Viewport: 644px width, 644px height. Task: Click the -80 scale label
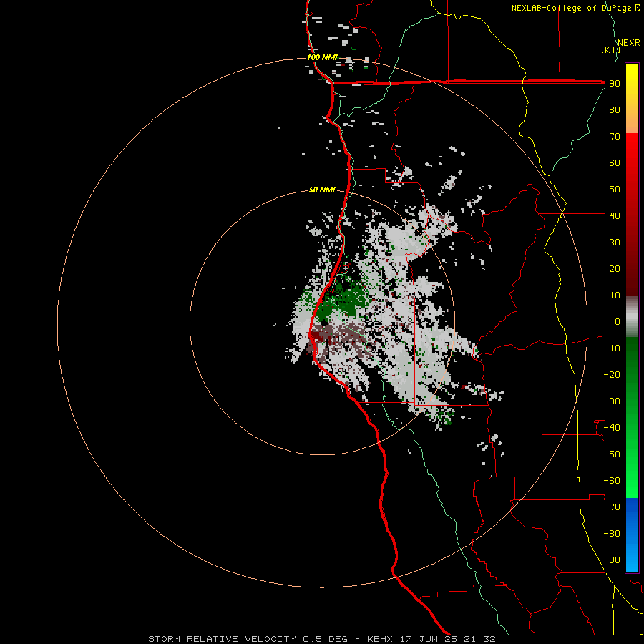(612, 534)
